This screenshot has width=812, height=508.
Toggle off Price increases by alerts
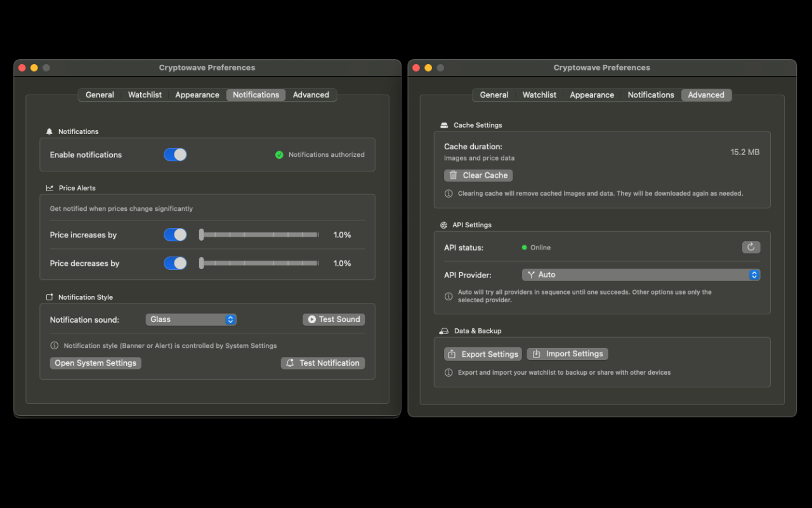(x=175, y=234)
